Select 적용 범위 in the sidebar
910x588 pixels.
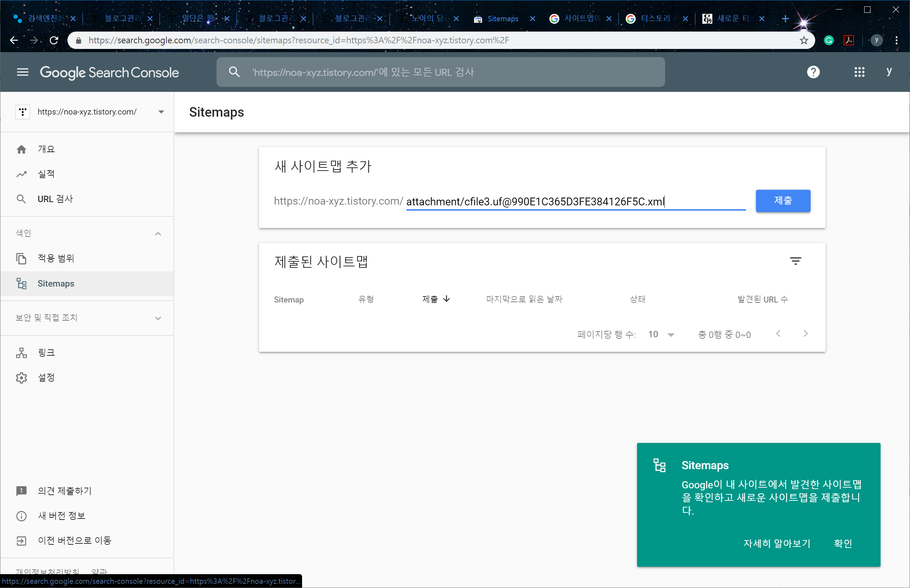coord(56,258)
